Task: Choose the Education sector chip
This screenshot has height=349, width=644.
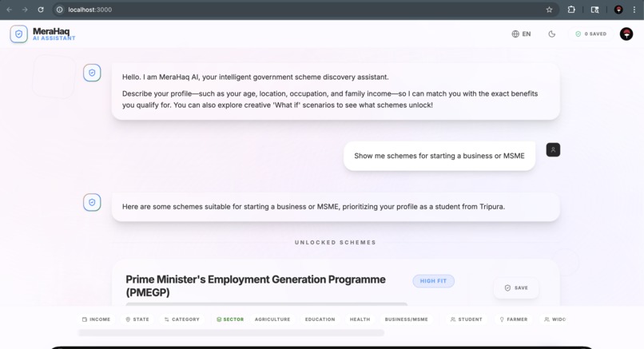Action: pyautogui.click(x=320, y=319)
